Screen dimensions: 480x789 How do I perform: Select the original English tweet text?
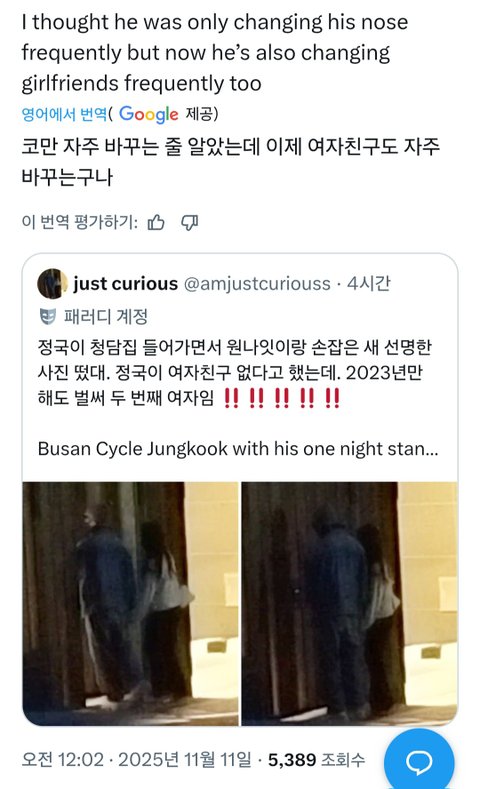point(215,53)
